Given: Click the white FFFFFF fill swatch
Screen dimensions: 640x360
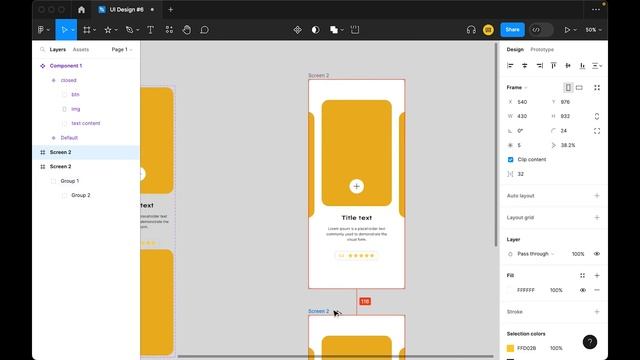Looking at the screenshot, I should coord(510,290).
